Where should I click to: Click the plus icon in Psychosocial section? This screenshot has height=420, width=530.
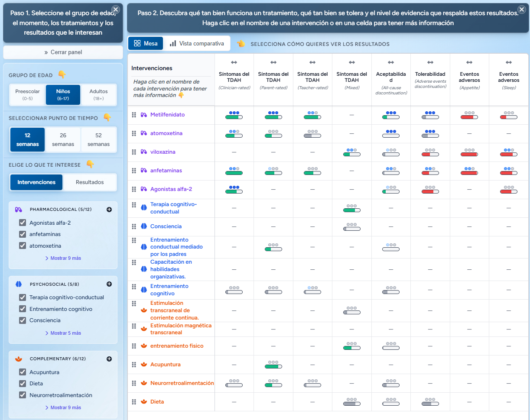[x=109, y=284]
